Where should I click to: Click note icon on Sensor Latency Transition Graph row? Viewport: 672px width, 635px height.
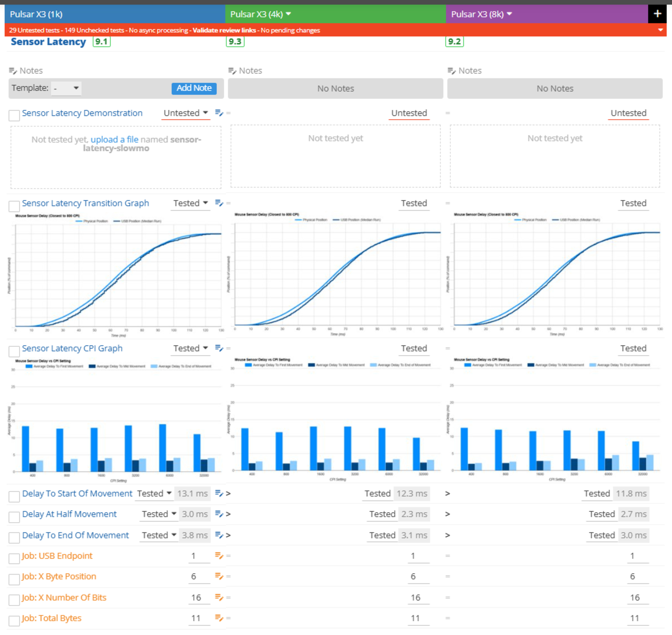click(219, 203)
